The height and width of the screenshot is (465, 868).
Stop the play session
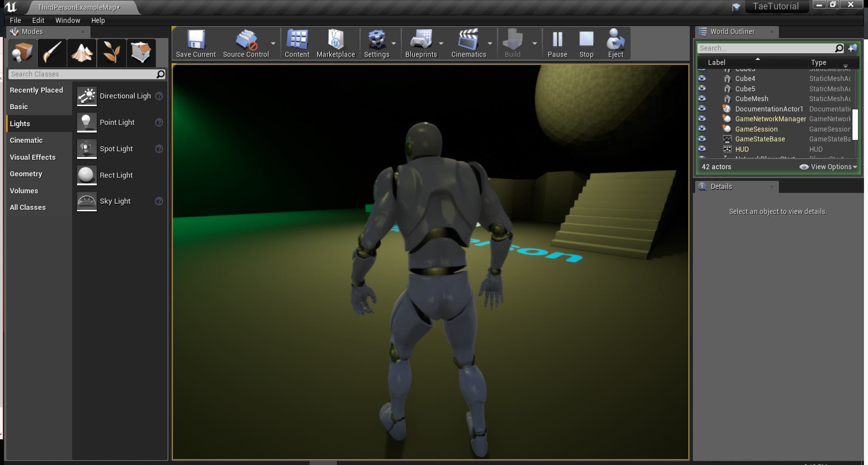586,43
